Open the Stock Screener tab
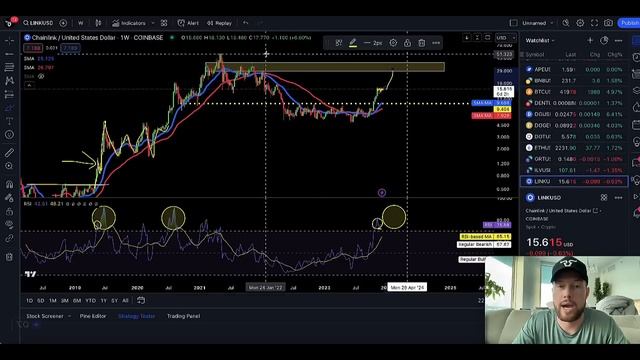The height and width of the screenshot is (360, 640). coord(45,316)
